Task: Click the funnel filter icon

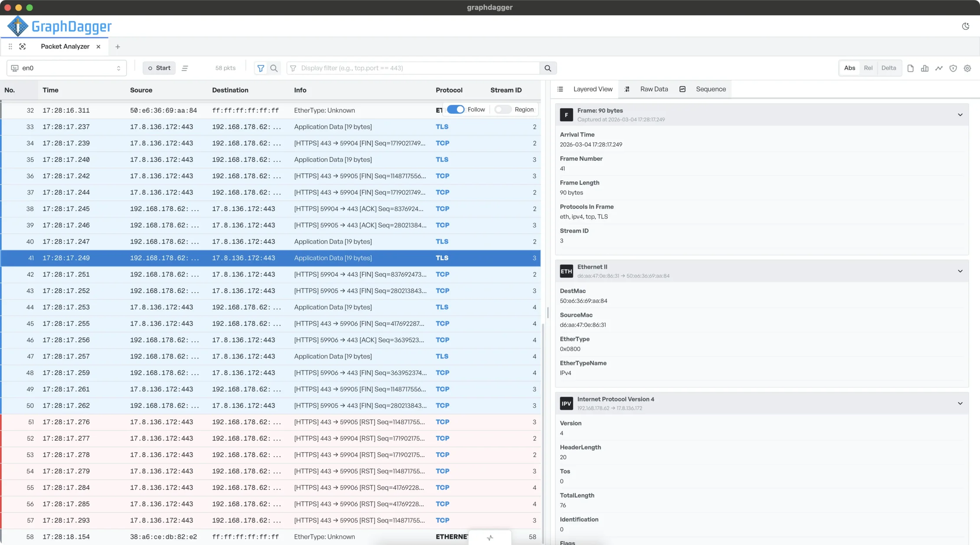Action: pyautogui.click(x=261, y=68)
